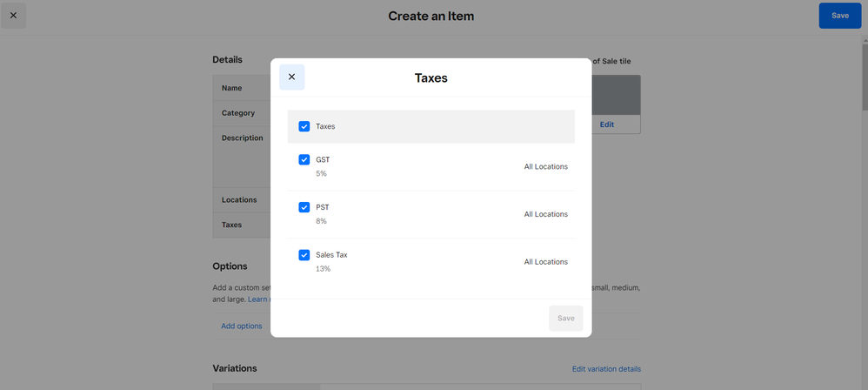Viewport: 868px width, 390px height.
Task: Close the Taxes dialog with X
Action: click(291, 77)
